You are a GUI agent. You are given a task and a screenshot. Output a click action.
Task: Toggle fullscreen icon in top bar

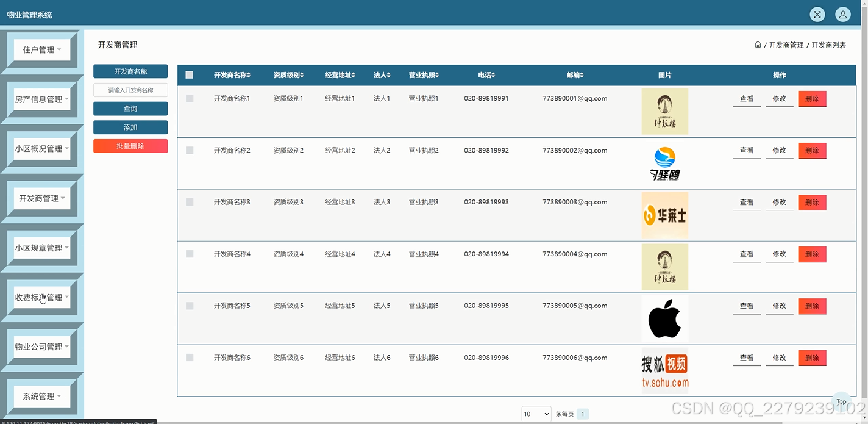coord(817,15)
